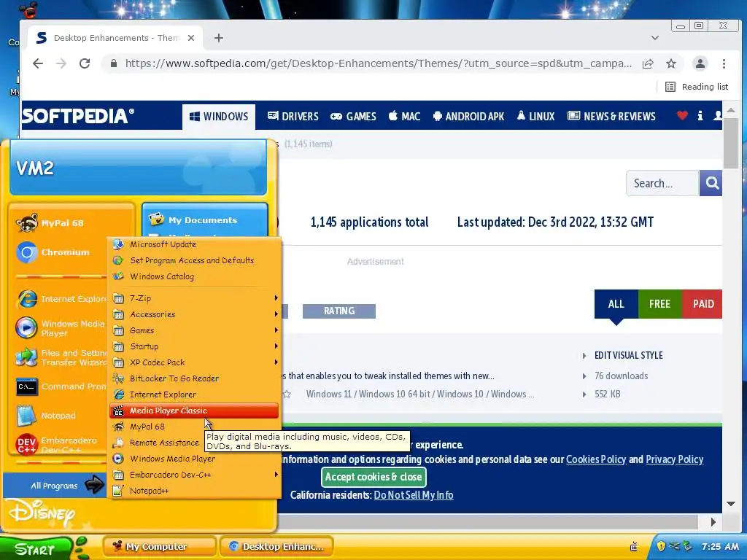Select the PAID license filter
The image size is (747, 560).
(703, 304)
